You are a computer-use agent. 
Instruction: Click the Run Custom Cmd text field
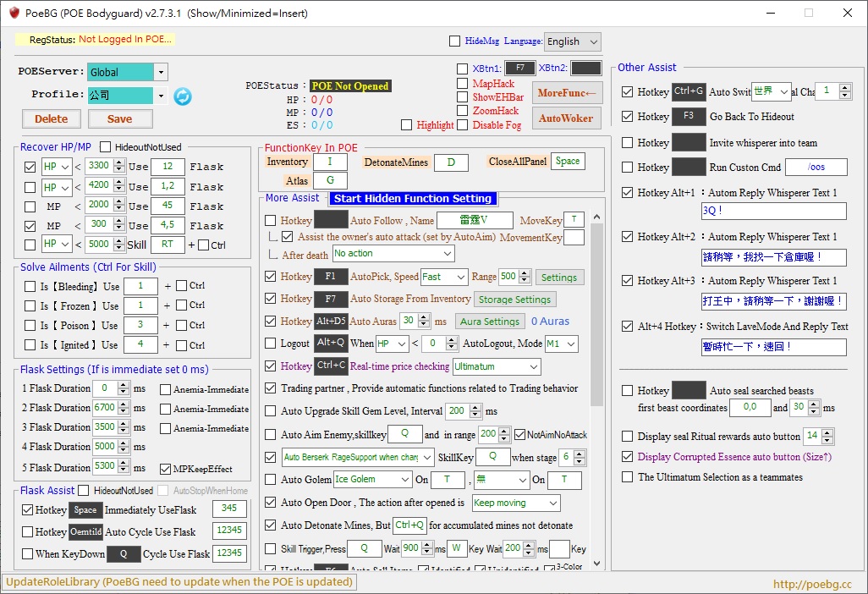816,168
